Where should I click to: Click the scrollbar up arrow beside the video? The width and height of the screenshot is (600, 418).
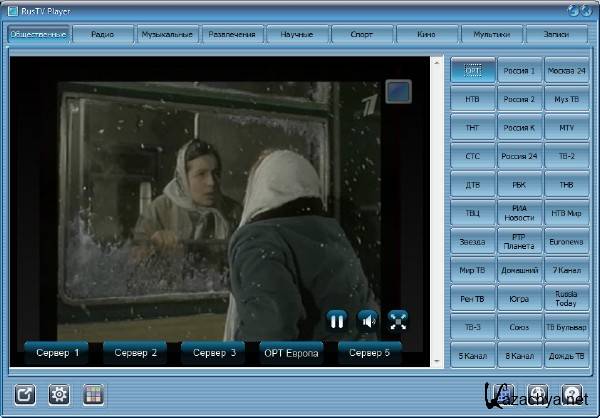click(x=436, y=63)
